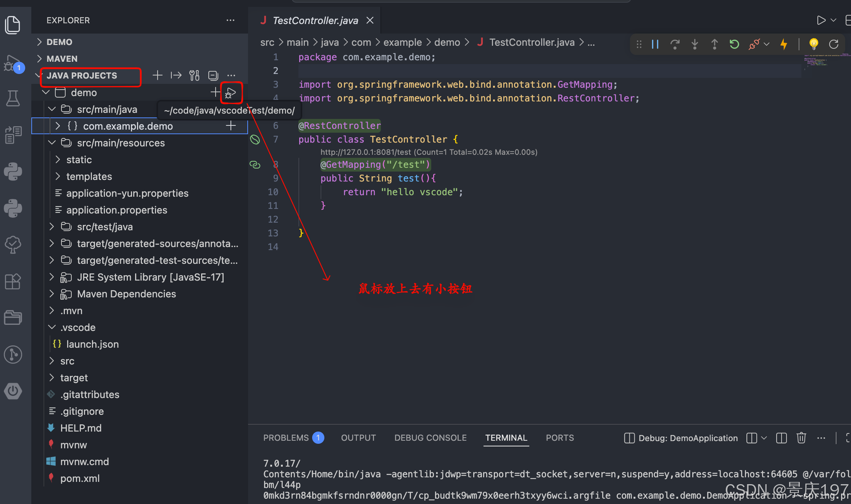Image resolution: width=851 pixels, height=504 pixels.
Task: Kill the terminal with trash icon
Action: point(801,438)
